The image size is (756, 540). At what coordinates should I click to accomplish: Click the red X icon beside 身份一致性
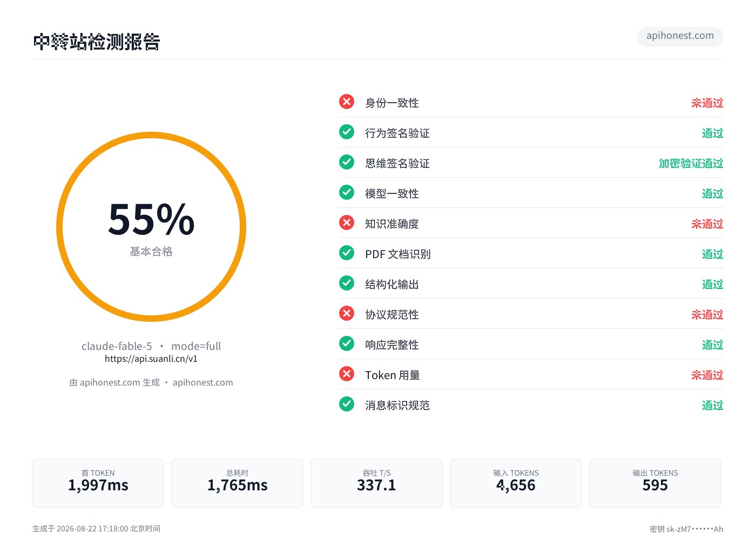point(347,102)
